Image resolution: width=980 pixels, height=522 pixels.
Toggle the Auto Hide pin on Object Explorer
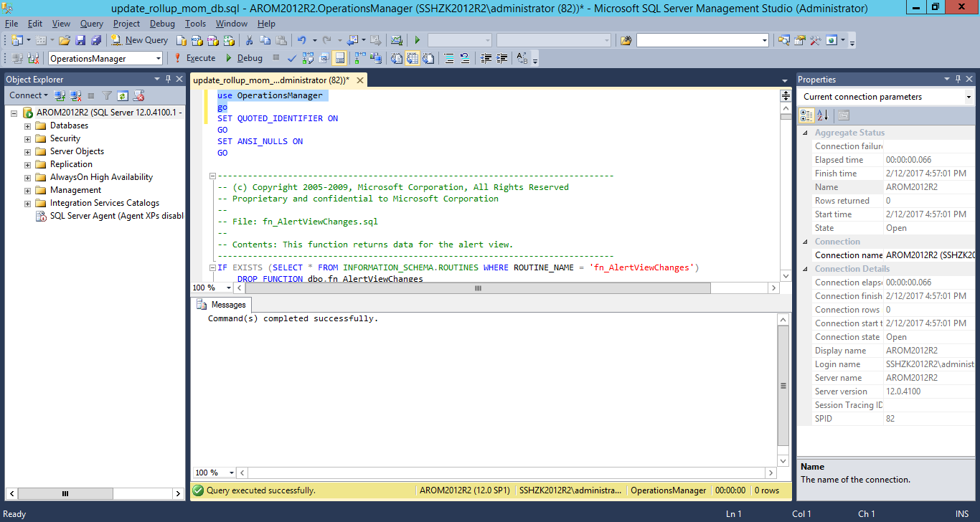(169, 79)
